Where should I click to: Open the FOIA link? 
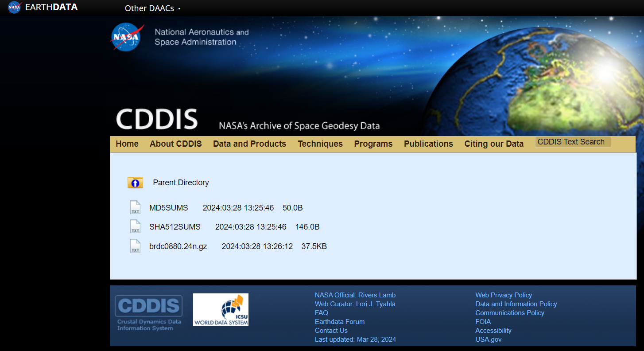[x=483, y=322]
